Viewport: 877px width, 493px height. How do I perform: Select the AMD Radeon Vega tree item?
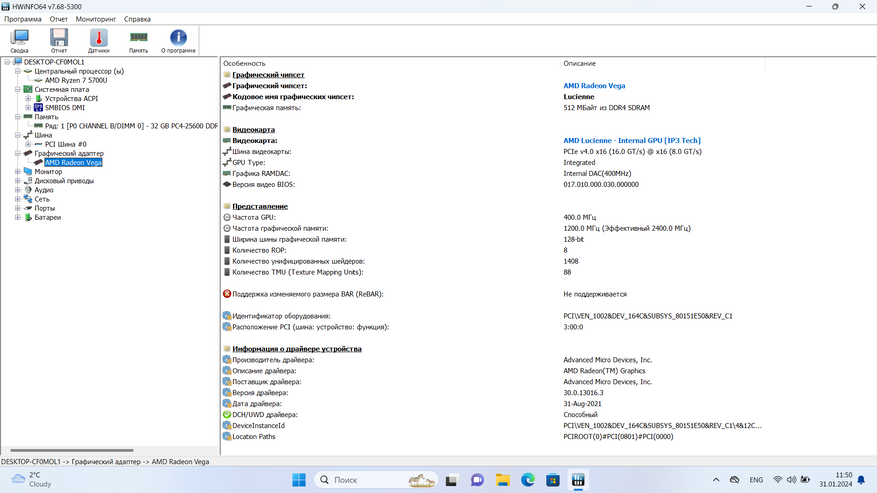73,162
